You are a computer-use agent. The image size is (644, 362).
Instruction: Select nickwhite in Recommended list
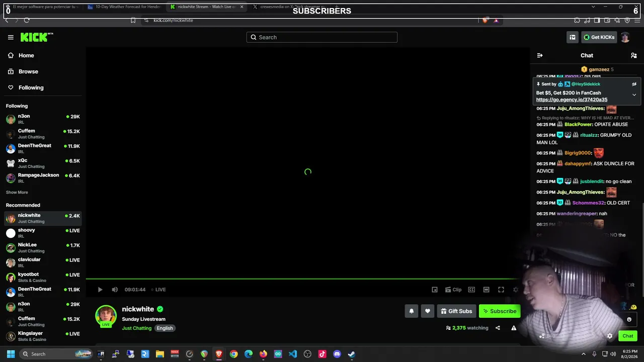43,218
